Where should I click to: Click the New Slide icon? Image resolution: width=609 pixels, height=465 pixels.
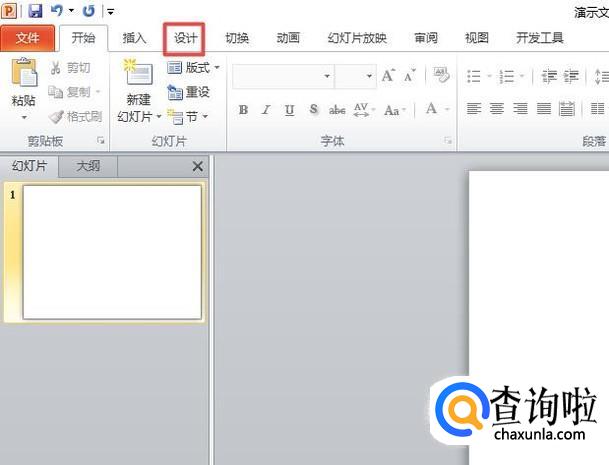[138, 75]
